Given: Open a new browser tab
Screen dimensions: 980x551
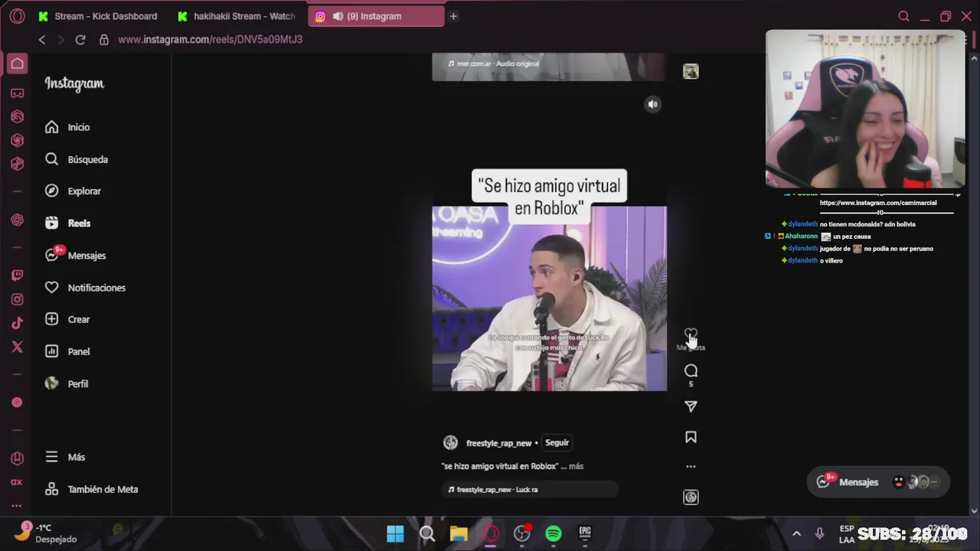Looking at the screenshot, I should pos(453,16).
